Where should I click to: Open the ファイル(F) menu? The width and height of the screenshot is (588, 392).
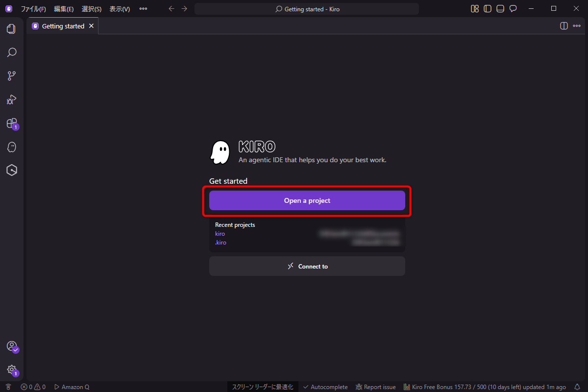pos(33,9)
